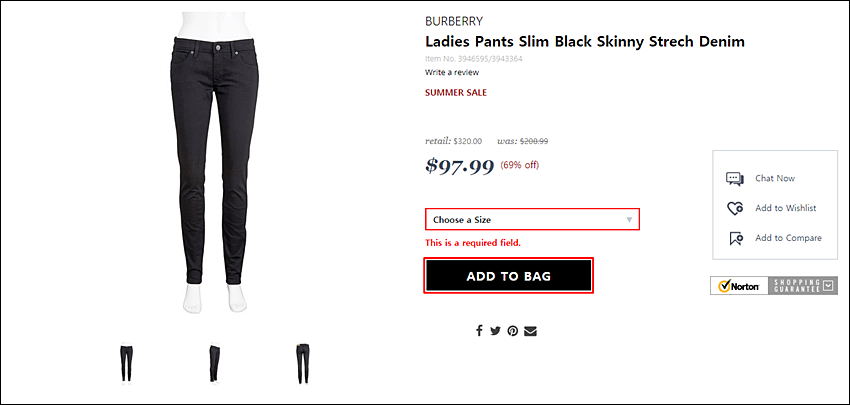Share product on Facebook icon
850x405 pixels.
pyautogui.click(x=479, y=331)
